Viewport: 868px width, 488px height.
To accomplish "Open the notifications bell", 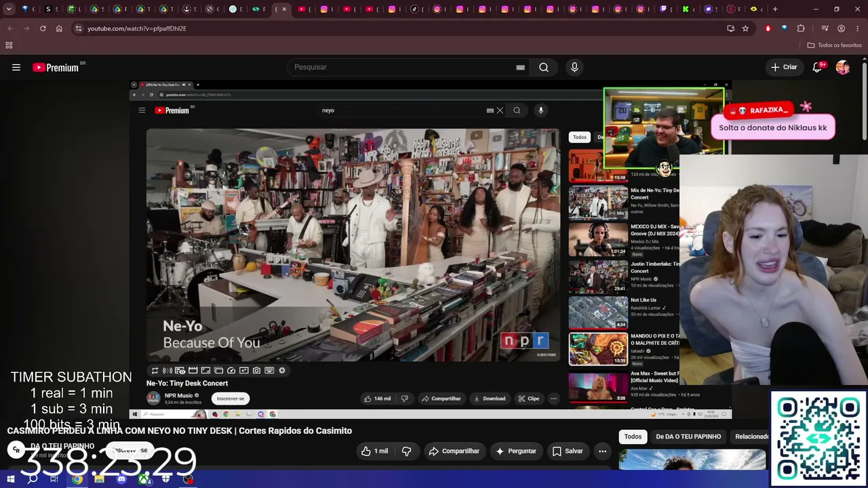I will point(818,67).
